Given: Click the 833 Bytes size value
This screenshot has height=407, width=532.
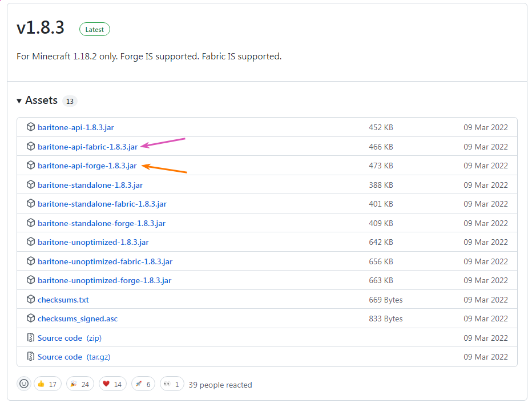Looking at the screenshot, I should pos(386,319).
